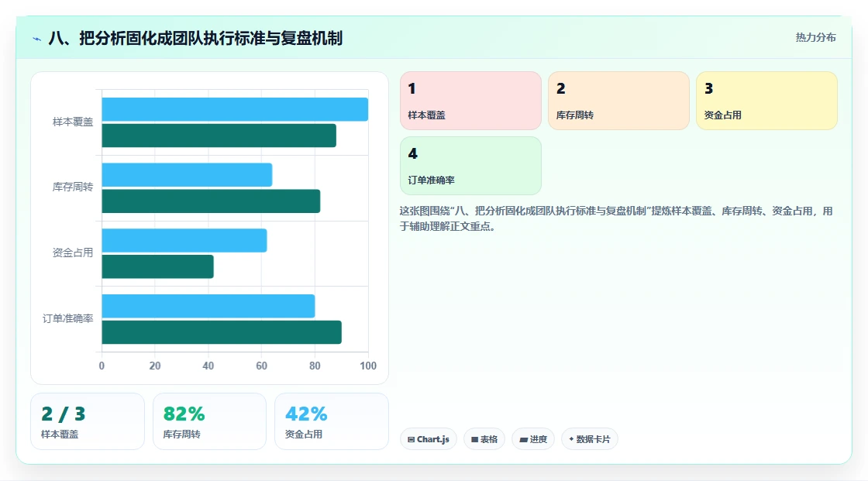
Task: Click the 库存周转 axis label on the chart
Action: coord(73,187)
